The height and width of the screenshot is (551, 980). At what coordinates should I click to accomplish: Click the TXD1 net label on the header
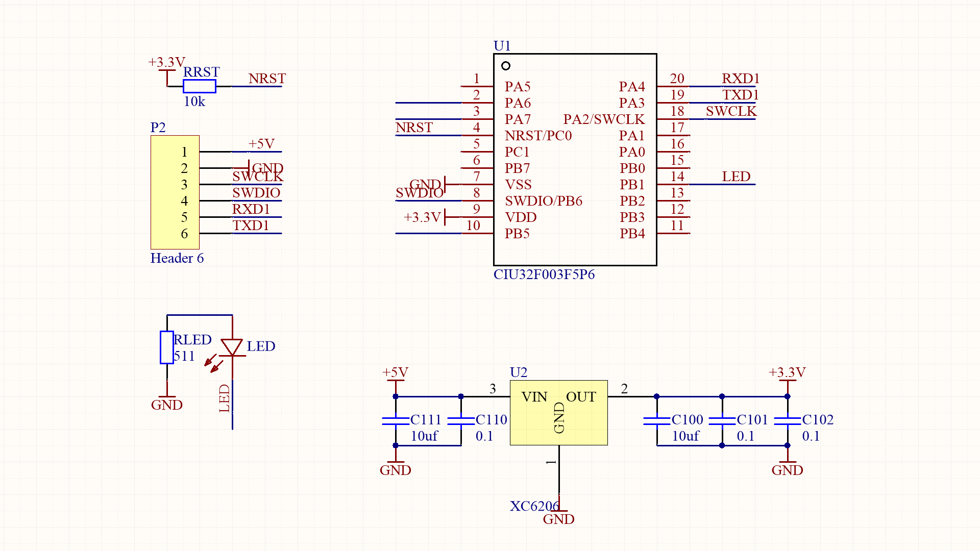coord(251,226)
